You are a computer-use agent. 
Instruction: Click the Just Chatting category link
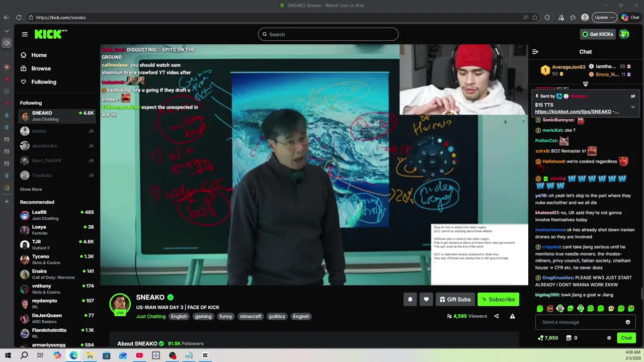(x=150, y=317)
